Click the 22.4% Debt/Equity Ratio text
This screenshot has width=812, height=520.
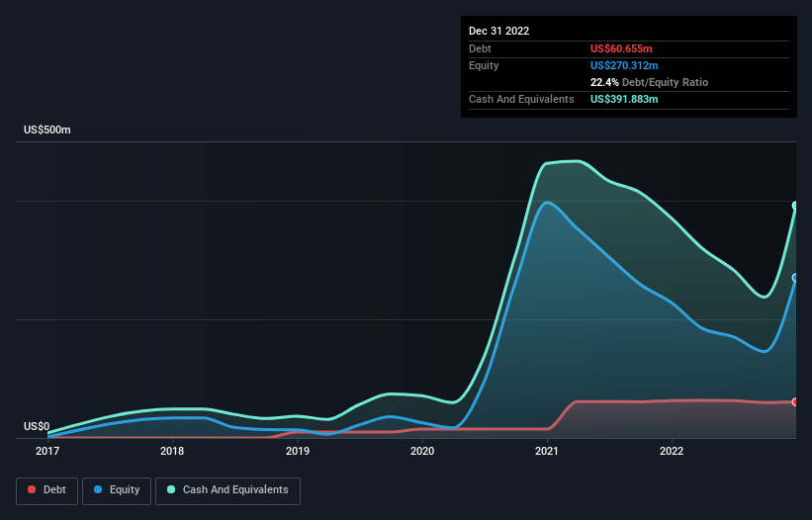tap(649, 82)
